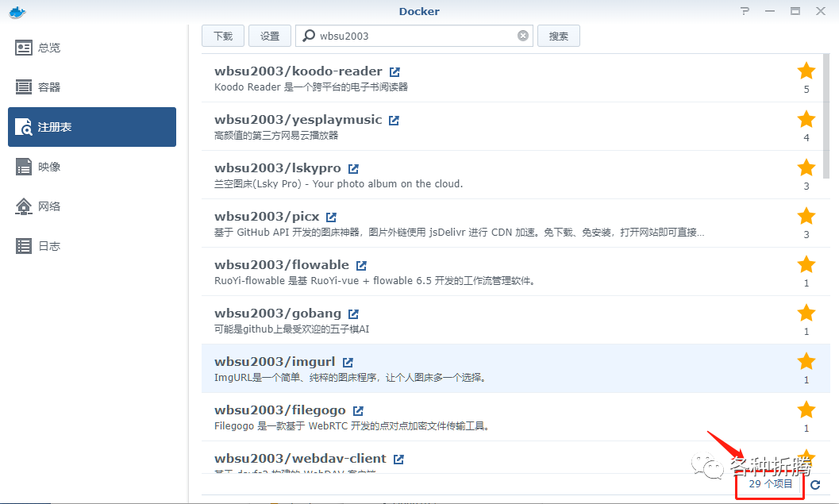Open external link for wbsu2003/flowable
This screenshot has height=504, width=839.
tap(361, 265)
